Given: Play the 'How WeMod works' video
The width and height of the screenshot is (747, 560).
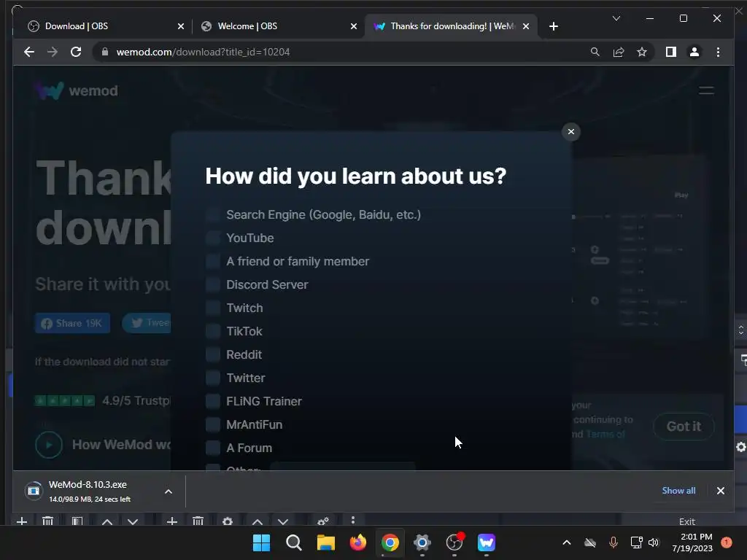Looking at the screenshot, I should coord(49,445).
